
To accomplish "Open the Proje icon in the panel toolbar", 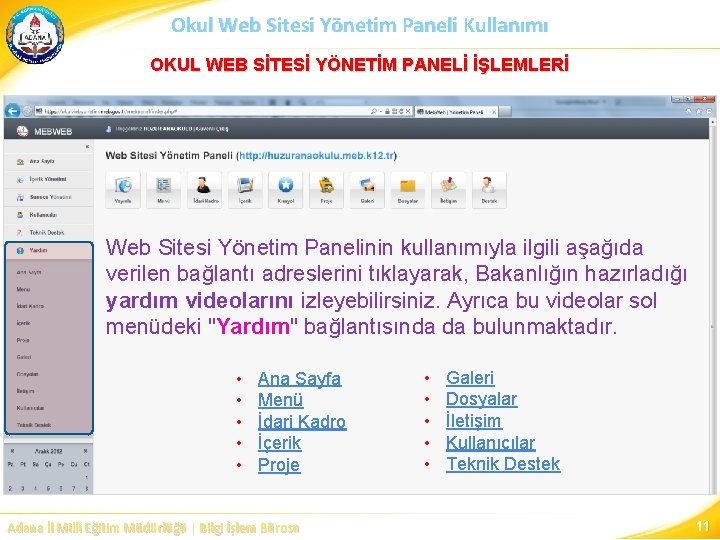I will [326, 190].
